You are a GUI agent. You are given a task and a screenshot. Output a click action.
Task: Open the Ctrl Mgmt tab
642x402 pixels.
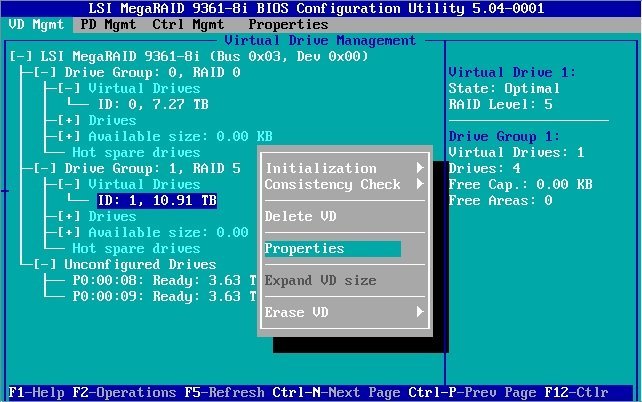click(x=188, y=25)
